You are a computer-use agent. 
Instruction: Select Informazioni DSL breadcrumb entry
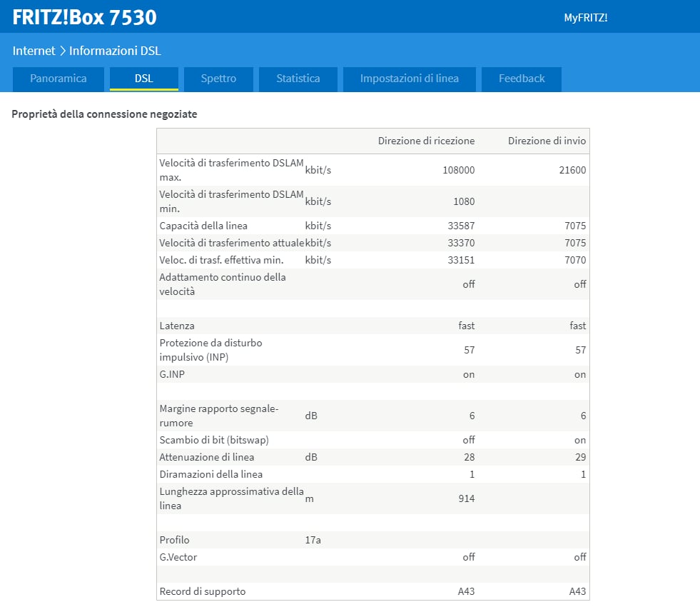[x=115, y=51]
